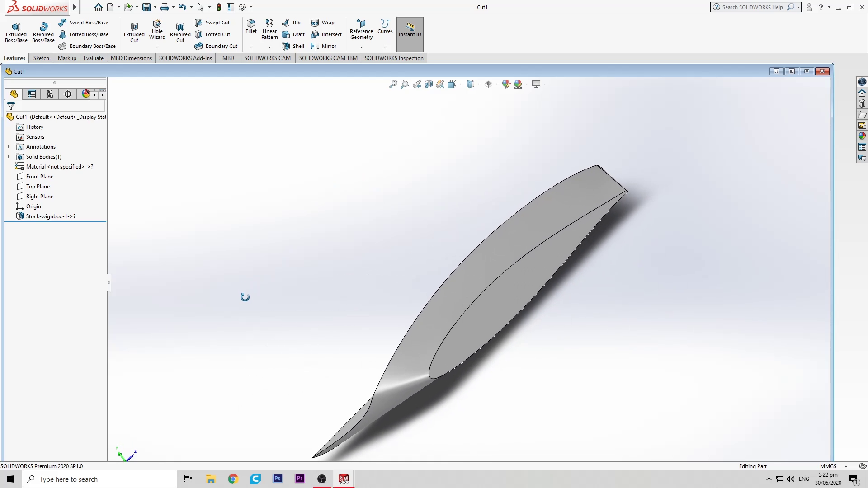Open the units MMGS status dropdown
Screen dimensions: 868x488
point(846,466)
